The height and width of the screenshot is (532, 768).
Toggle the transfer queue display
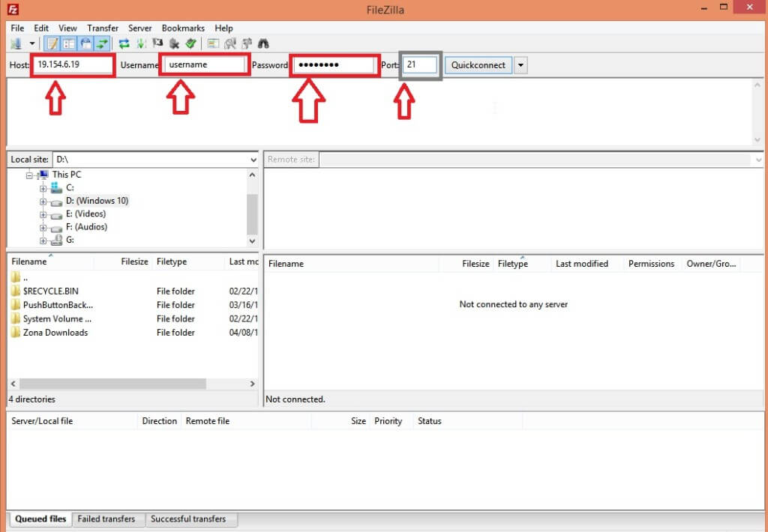102,43
